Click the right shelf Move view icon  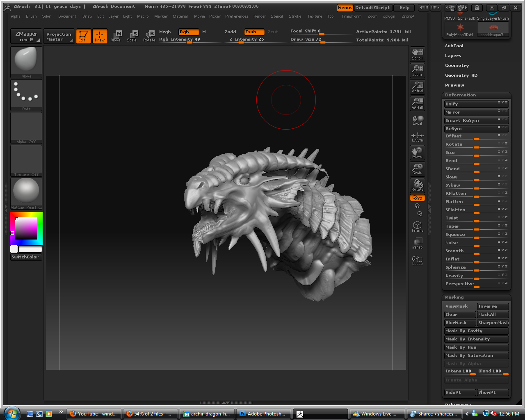[417, 153]
